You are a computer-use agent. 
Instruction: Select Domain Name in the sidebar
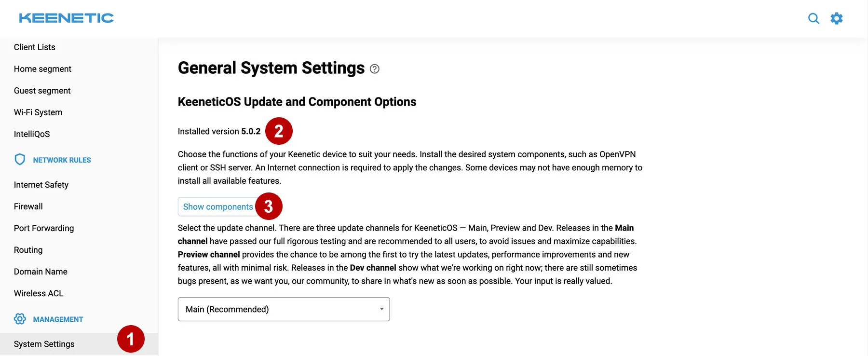tap(41, 272)
